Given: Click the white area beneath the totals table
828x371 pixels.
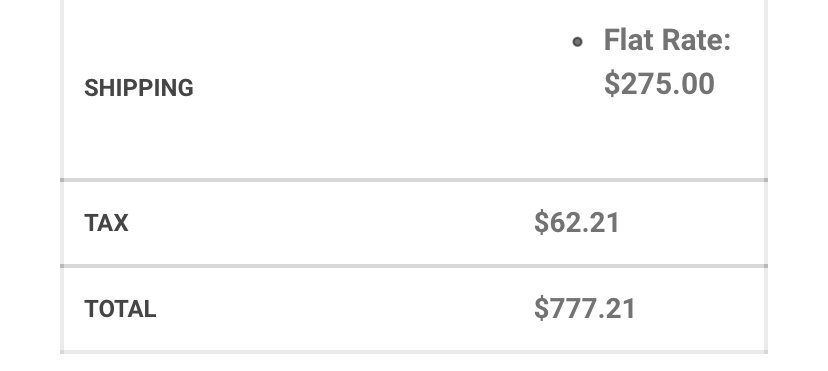Looking at the screenshot, I should (414, 363).
